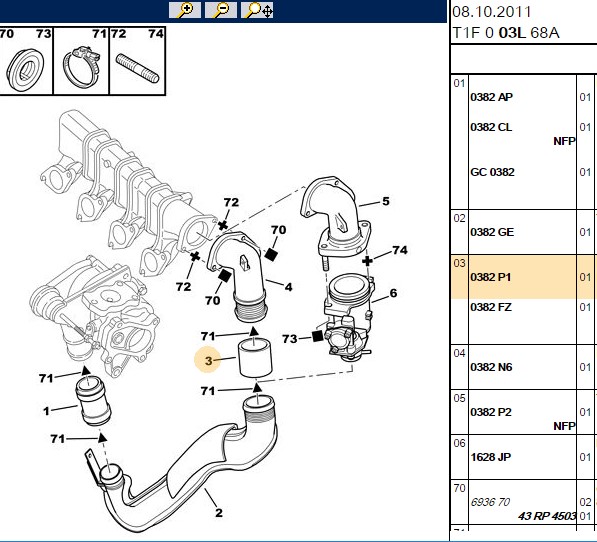597x542 pixels.
Task: Select the seal ring thumbnail 70/73
Action: (26, 61)
